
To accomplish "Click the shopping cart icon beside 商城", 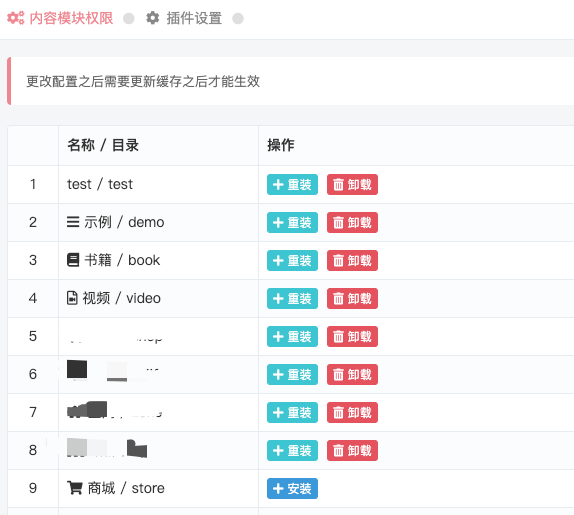I will [x=75, y=488].
